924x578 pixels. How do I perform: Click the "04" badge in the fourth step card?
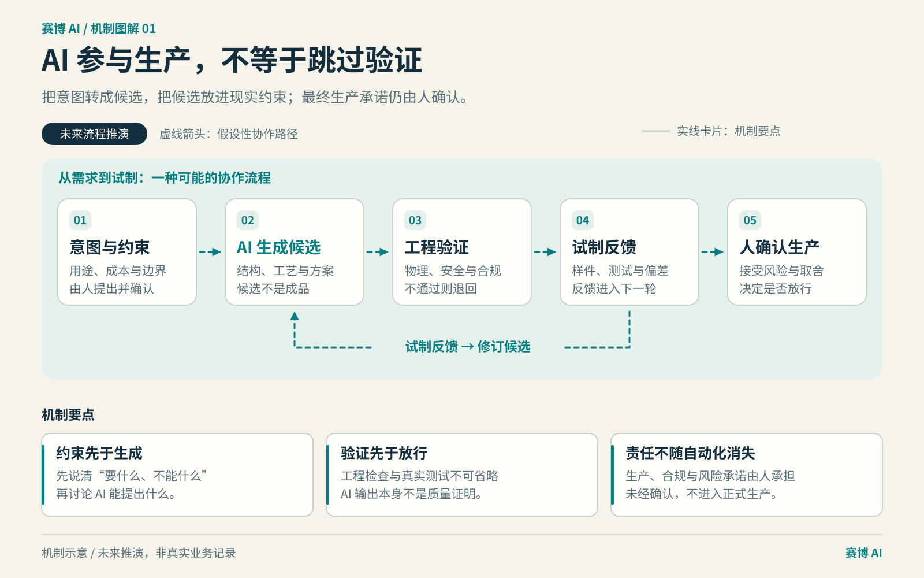(583, 220)
